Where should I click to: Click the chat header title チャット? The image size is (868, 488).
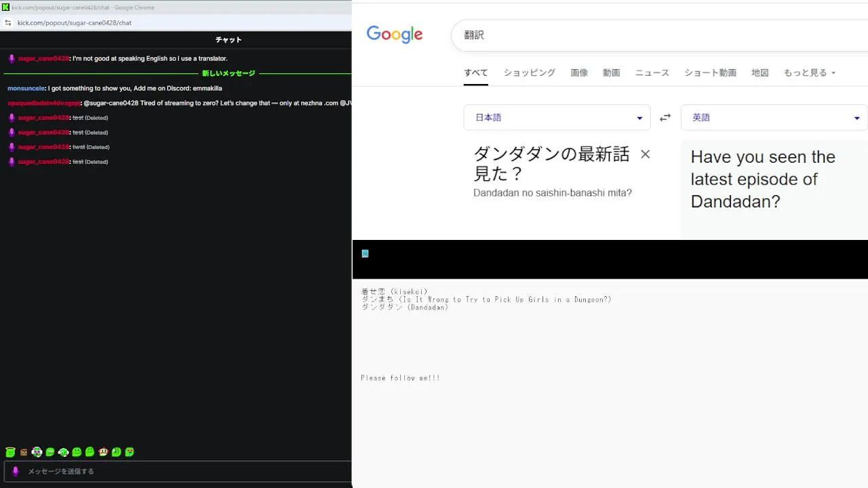pyautogui.click(x=229, y=40)
